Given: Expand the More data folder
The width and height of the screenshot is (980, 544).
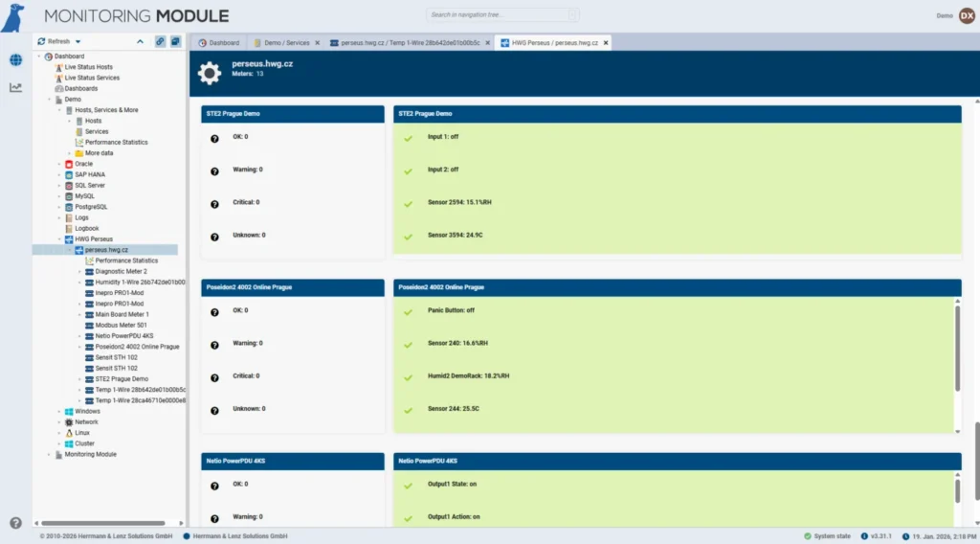Looking at the screenshot, I should tap(70, 153).
